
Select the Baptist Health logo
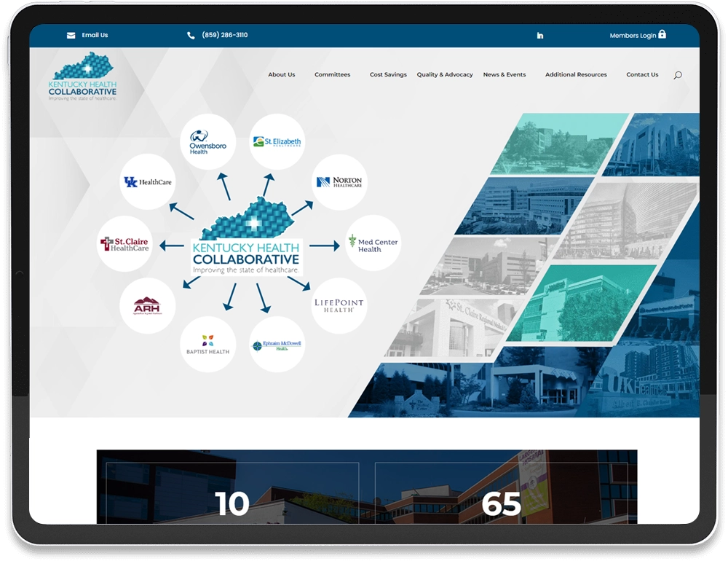[x=207, y=345]
